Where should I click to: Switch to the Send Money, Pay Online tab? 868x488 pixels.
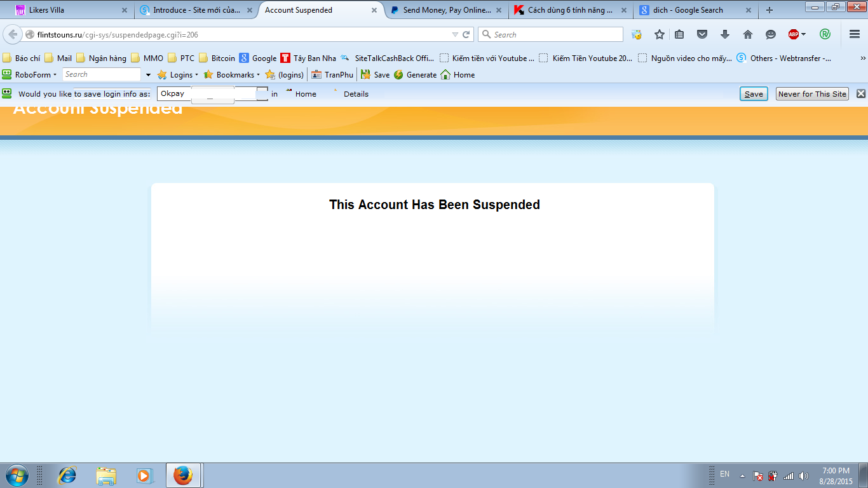tap(447, 10)
